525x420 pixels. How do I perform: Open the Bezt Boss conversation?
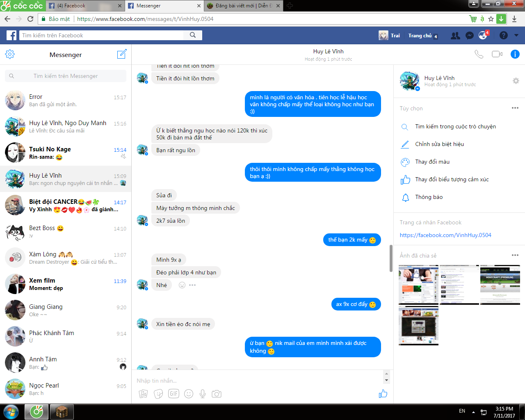click(x=66, y=231)
